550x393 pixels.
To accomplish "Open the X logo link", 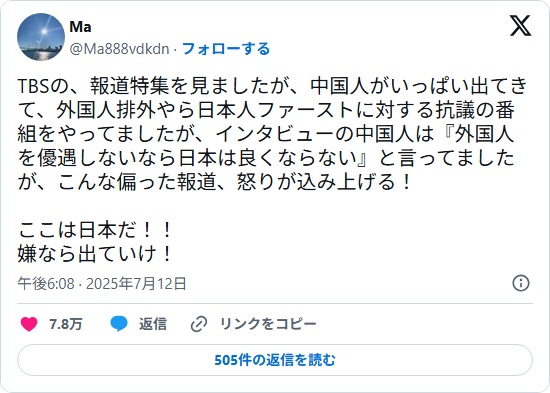I will click(520, 25).
